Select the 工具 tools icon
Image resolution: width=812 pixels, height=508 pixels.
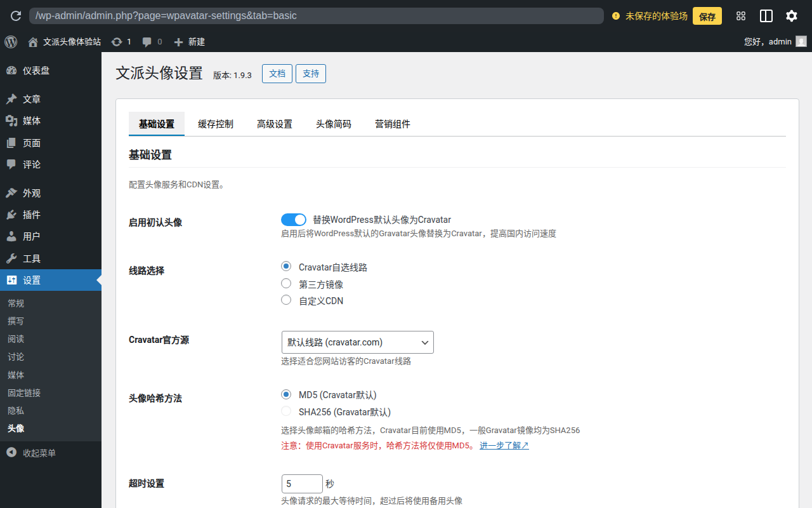coord(13,257)
